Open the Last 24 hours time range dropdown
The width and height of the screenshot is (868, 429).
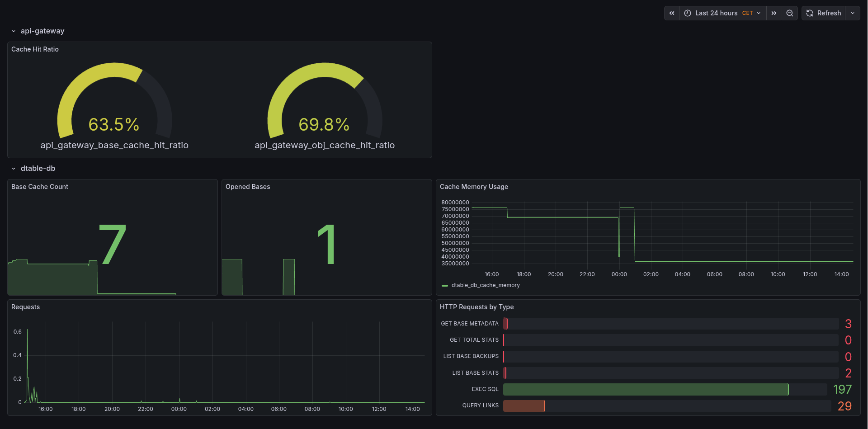pos(716,13)
